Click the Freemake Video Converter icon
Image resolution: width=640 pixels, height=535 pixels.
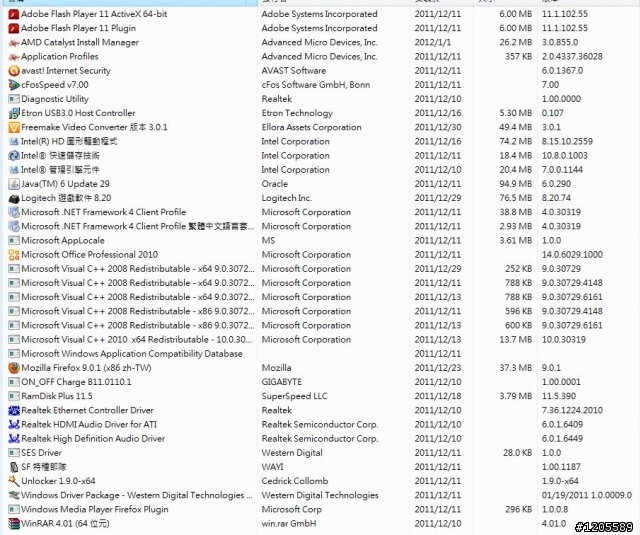coord(14,127)
